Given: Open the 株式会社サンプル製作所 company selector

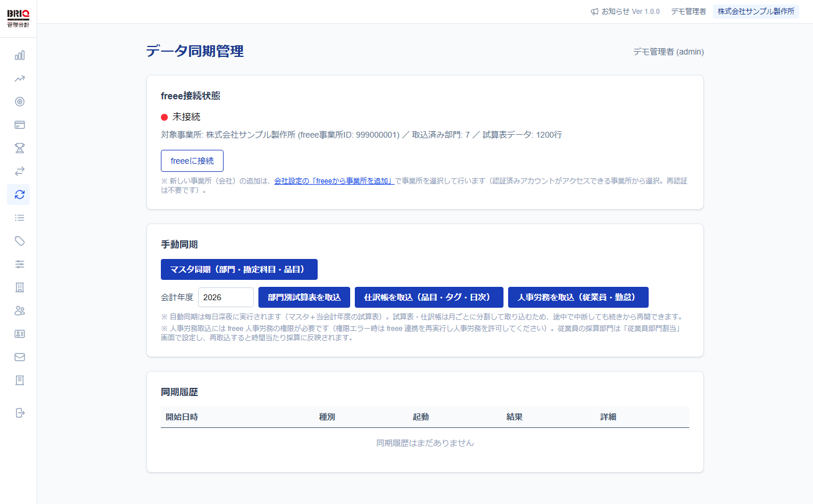Looking at the screenshot, I should pos(756,12).
